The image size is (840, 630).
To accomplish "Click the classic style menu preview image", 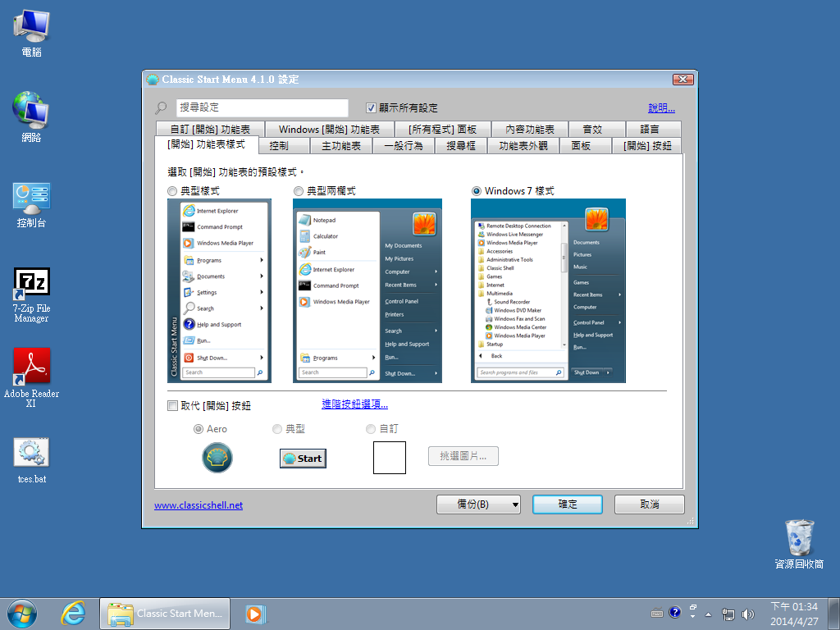I will [219, 291].
